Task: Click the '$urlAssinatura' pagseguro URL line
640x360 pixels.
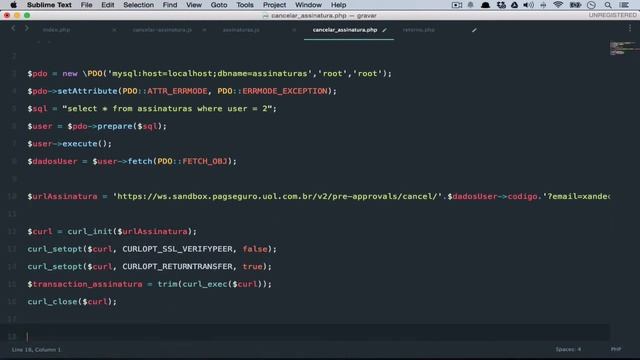Action: (319, 196)
